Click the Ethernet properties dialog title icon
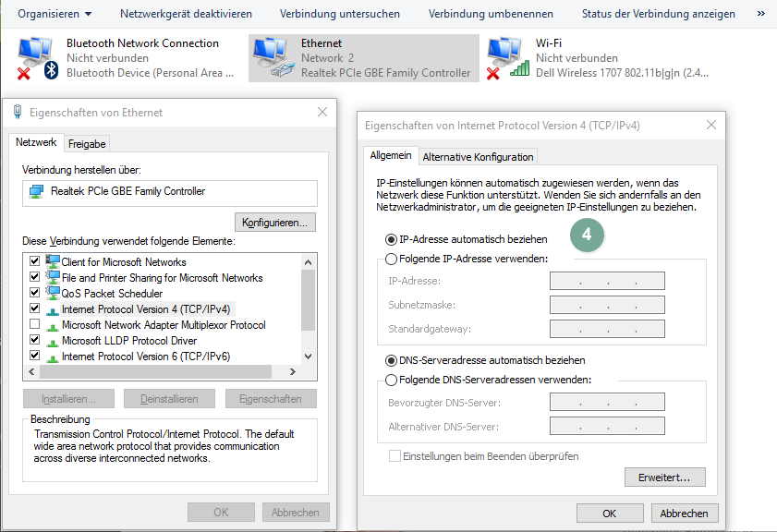The width and height of the screenshot is (777, 532). pos(18,113)
